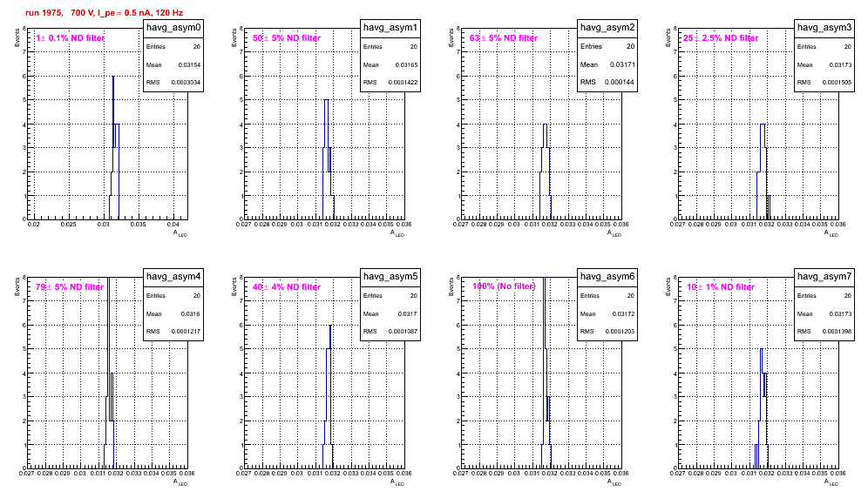
Task: Click the RMS value 0.0001087
Action: (403, 332)
